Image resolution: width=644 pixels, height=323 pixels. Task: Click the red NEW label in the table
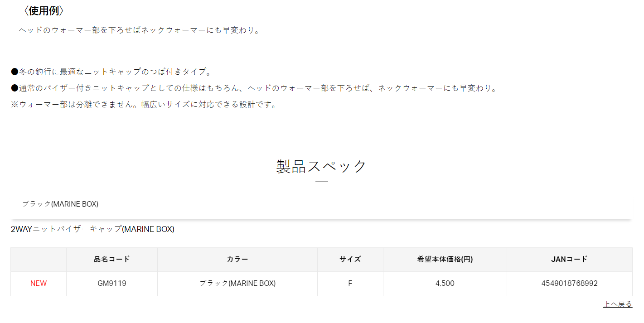[39, 284]
